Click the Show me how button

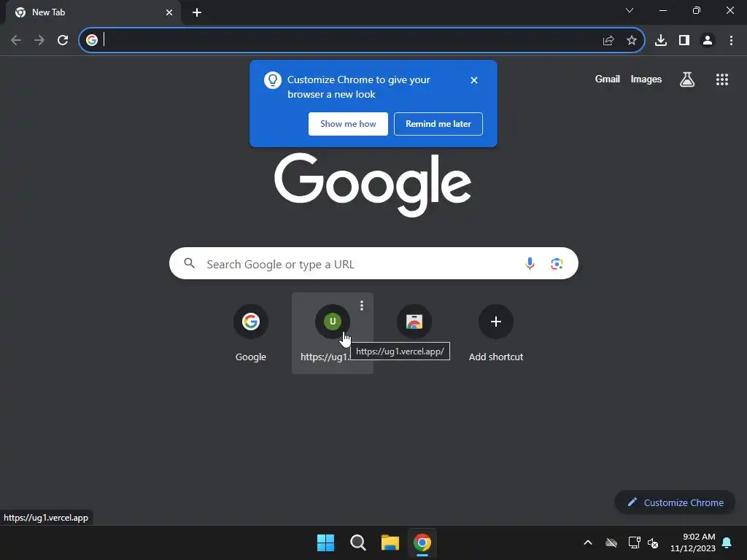(348, 124)
